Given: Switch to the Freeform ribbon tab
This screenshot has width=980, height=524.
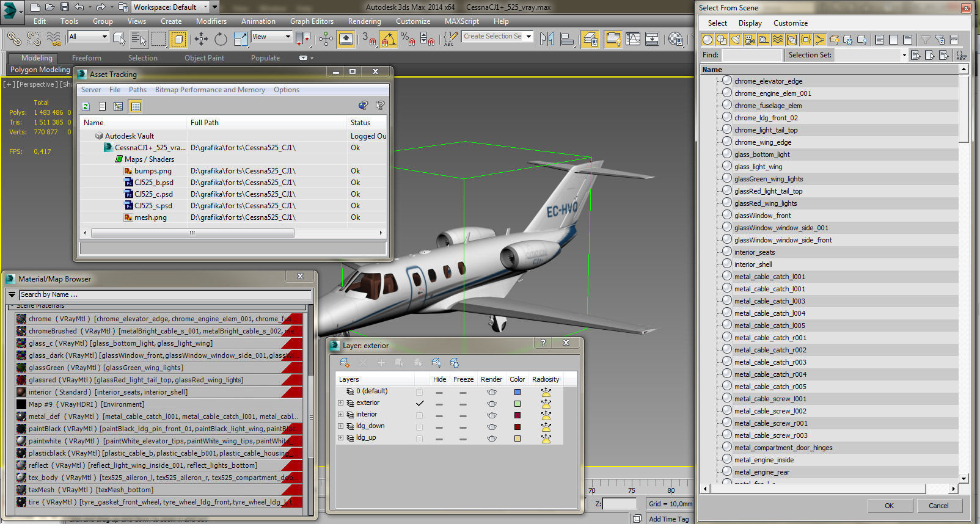Looking at the screenshot, I should 86,58.
